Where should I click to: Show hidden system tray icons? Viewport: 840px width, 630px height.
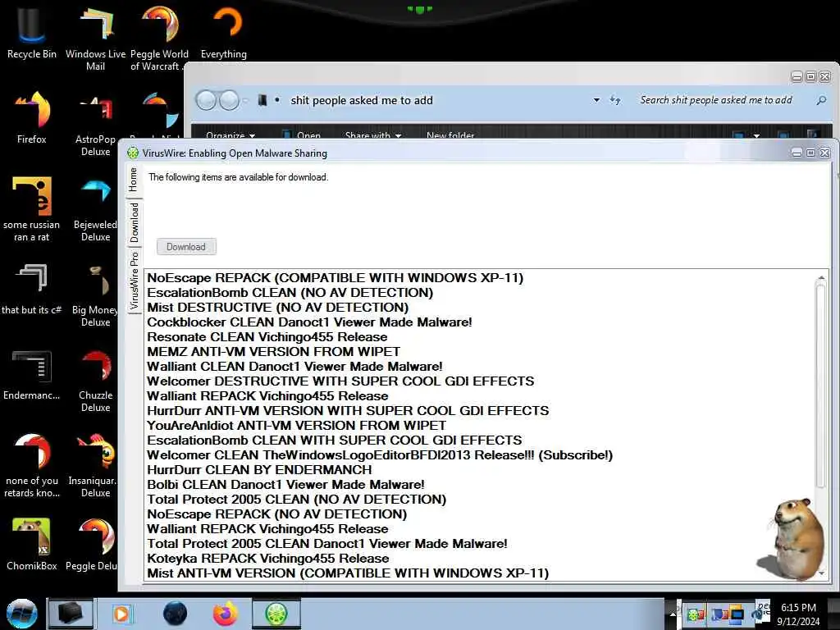pos(673,614)
